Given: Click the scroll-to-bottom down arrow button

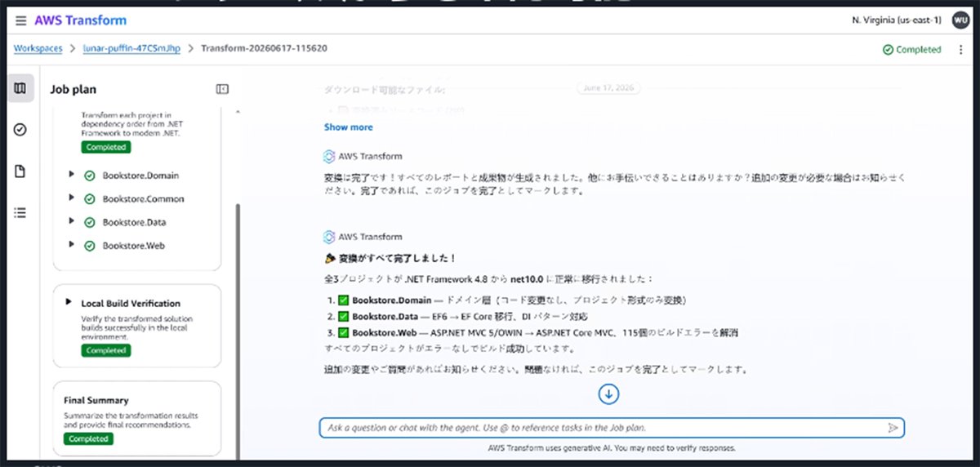Looking at the screenshot, I should point(609,395).
